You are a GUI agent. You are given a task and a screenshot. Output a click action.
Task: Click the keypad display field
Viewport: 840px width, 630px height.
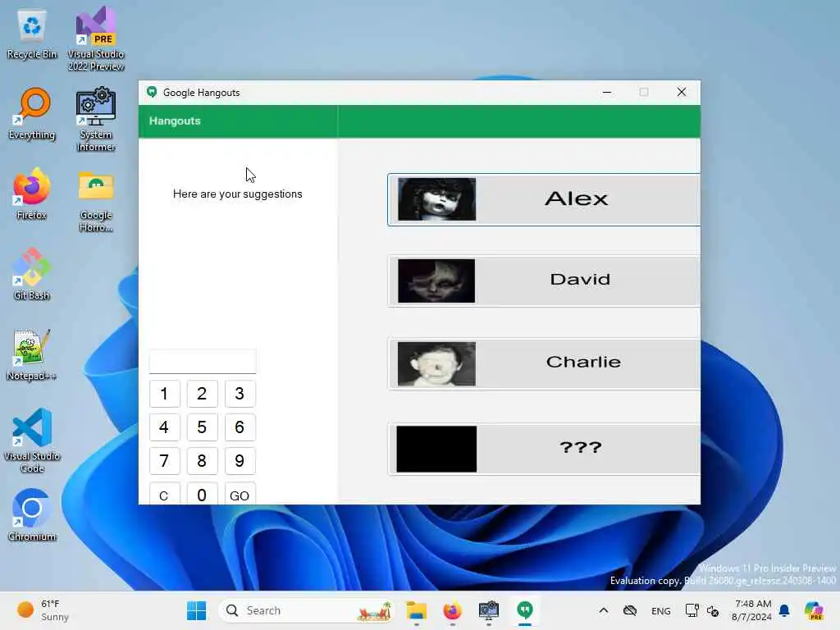click(203, 361)
